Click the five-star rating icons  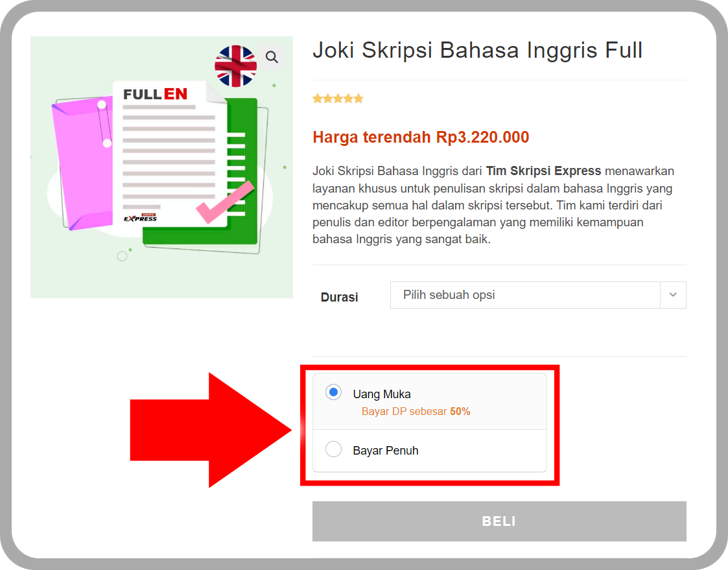[x=338, y=99]
